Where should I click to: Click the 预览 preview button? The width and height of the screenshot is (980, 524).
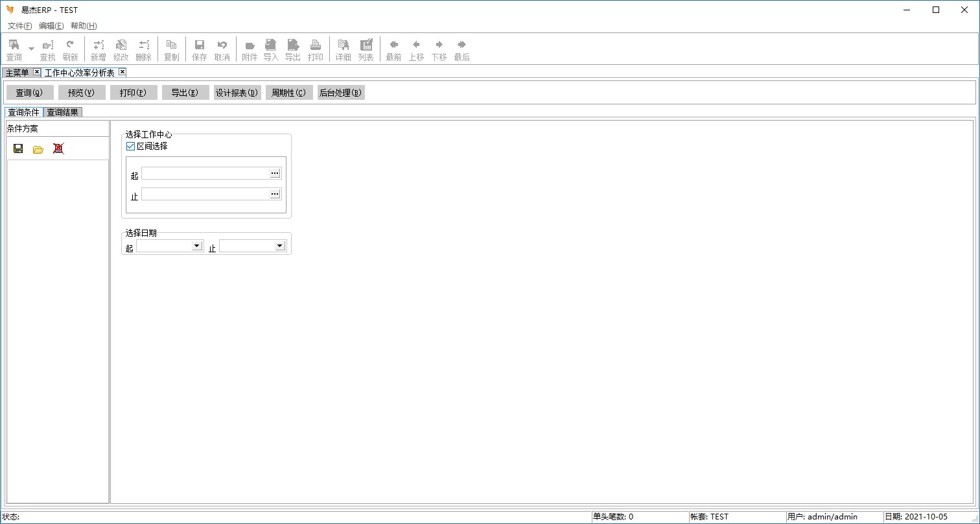point(82,93)
